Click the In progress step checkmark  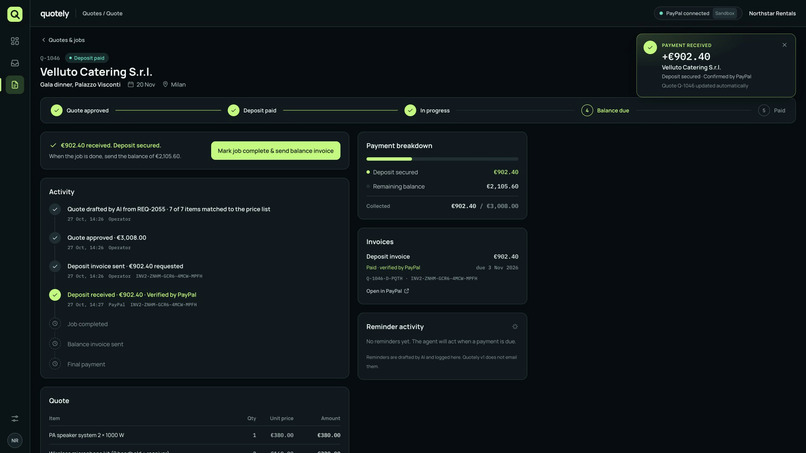[x=410, y=111]
